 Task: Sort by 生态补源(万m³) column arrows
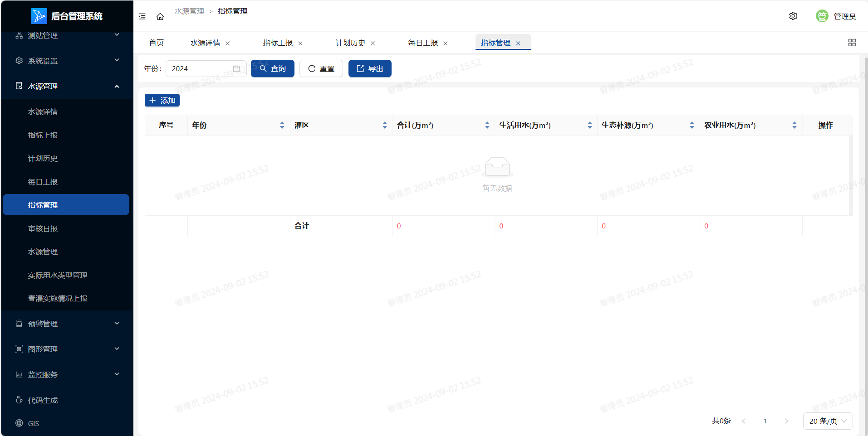[692, 125]
